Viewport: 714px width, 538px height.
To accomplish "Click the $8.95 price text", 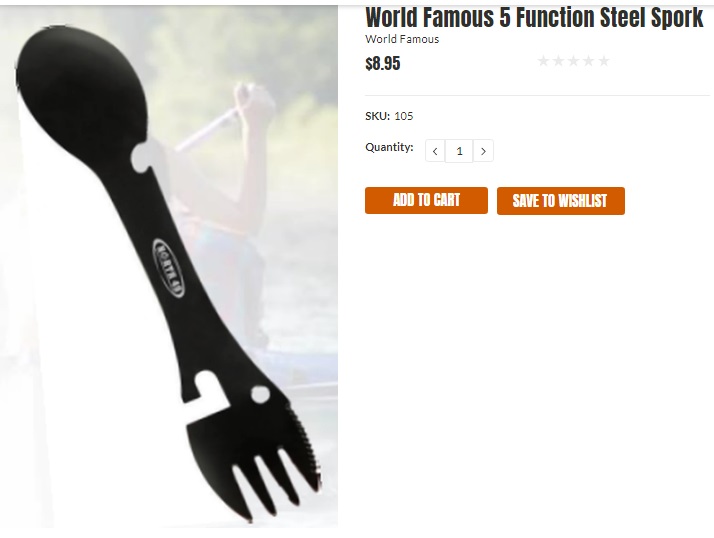I will click(x=382, y=63).
